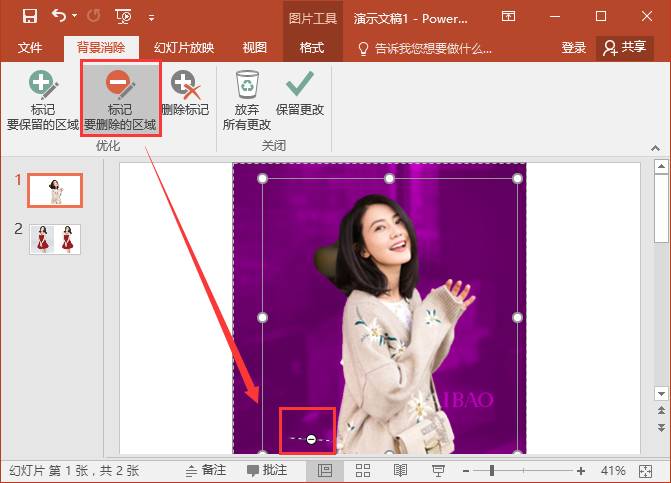The image size is (671, 483).
Task: Click the 幻灯片 第 1 张，共 2 张 status text
Action: [x=74, y=471]
